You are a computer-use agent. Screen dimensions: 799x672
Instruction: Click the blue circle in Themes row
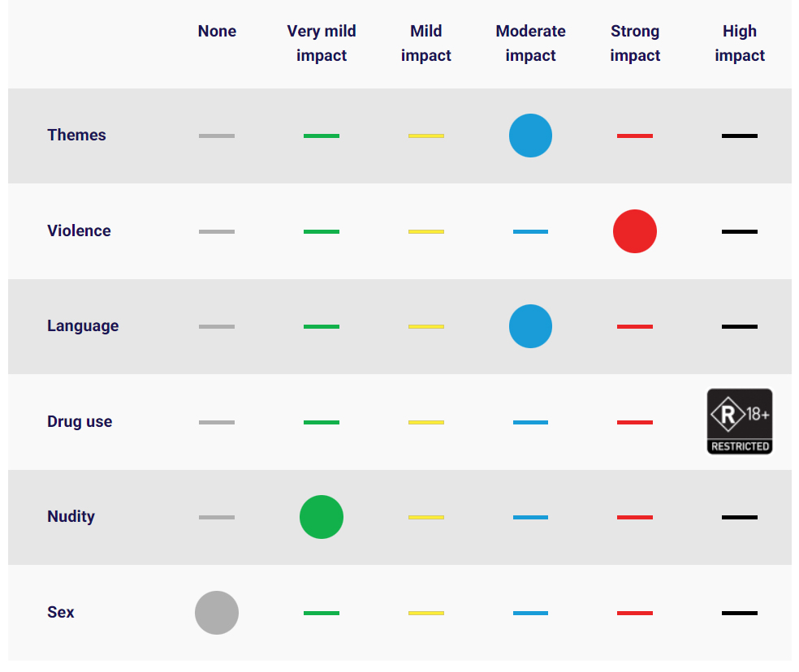530,136
